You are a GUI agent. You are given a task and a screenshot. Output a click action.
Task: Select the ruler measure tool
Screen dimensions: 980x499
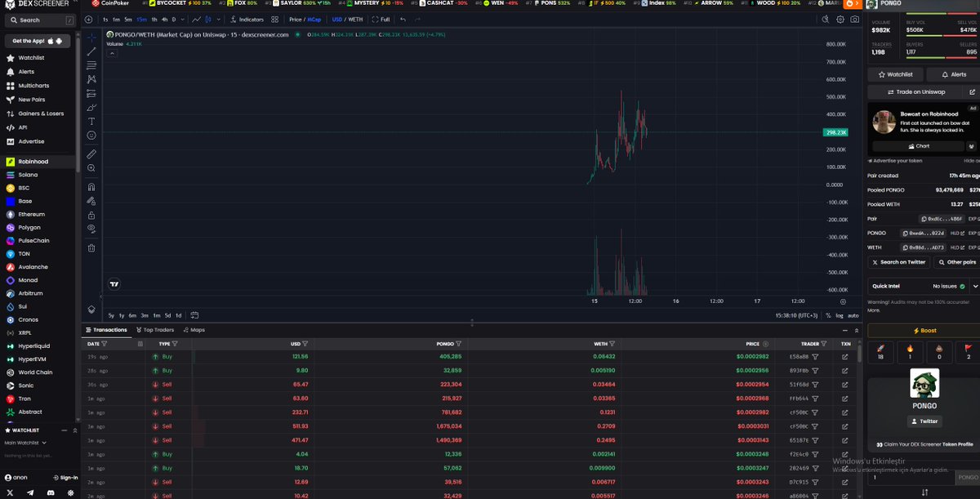pyautogui.click(x=91, y=154)
